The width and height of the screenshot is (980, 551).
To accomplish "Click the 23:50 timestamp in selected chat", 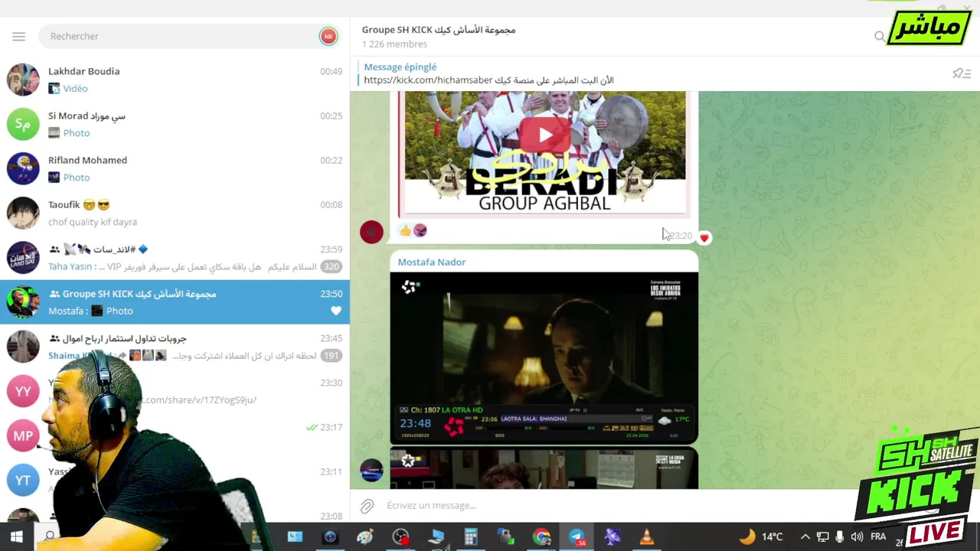I will [331, 294].
